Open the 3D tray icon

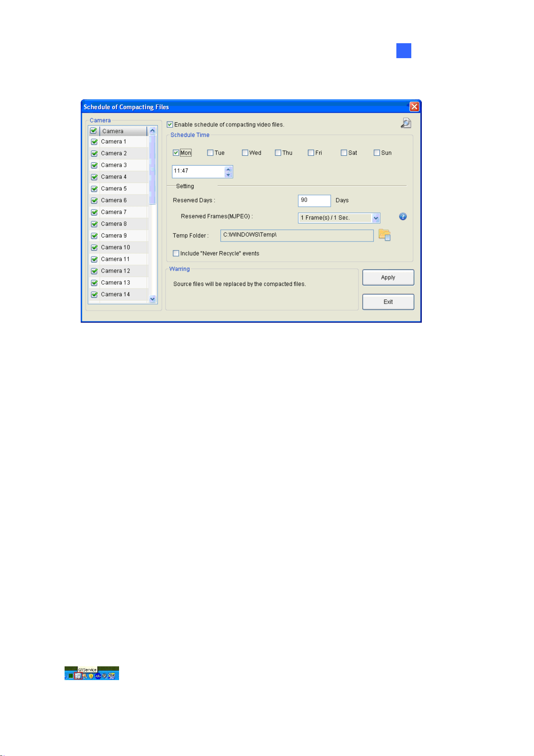[x=112, y=676]
